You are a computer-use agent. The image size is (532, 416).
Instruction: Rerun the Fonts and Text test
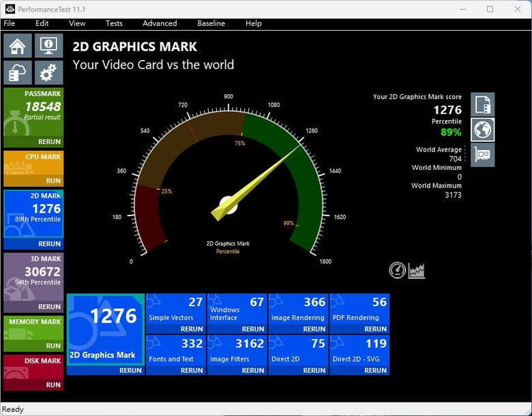(x=192, y=370)
